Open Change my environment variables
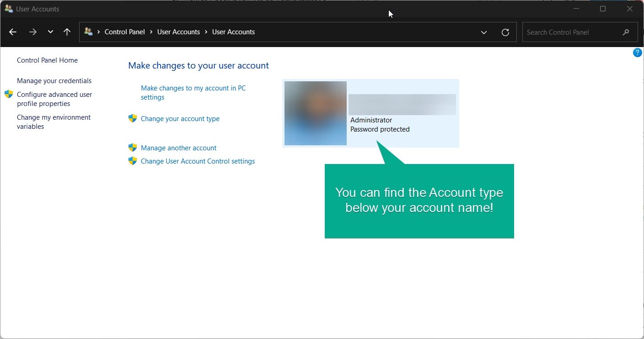644x339 pixels. point(54,122)
